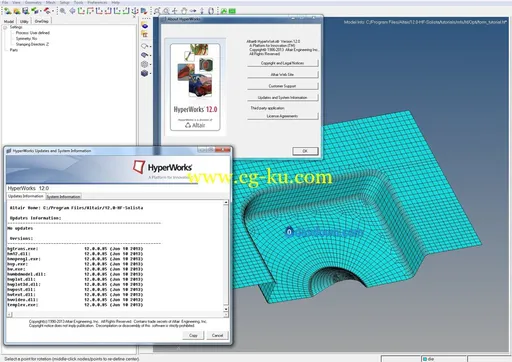Screen dimensions: 512x362
Task: Click the rotate view icon
Action: [x=211, y=11]
